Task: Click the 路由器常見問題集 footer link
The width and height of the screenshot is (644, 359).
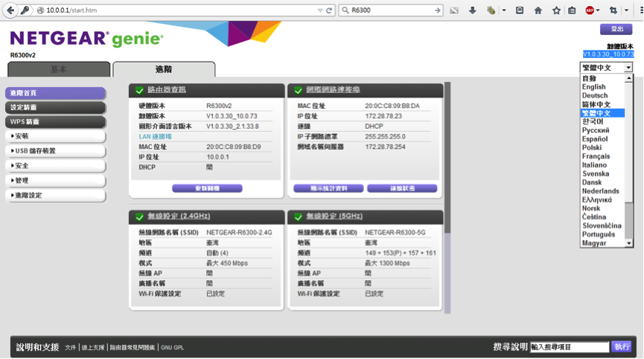Action: click(133, 348)
